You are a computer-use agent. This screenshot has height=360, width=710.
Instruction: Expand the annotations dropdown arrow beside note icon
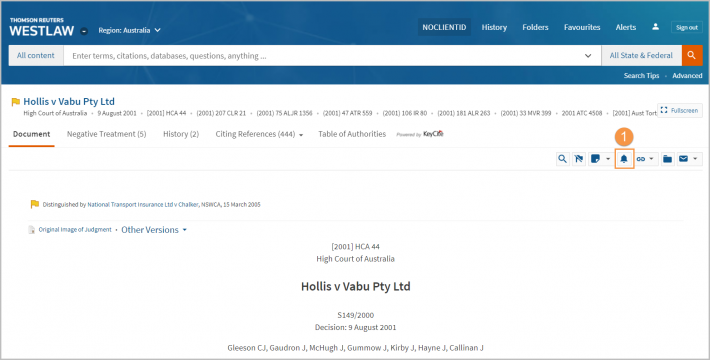click(608, 159)
